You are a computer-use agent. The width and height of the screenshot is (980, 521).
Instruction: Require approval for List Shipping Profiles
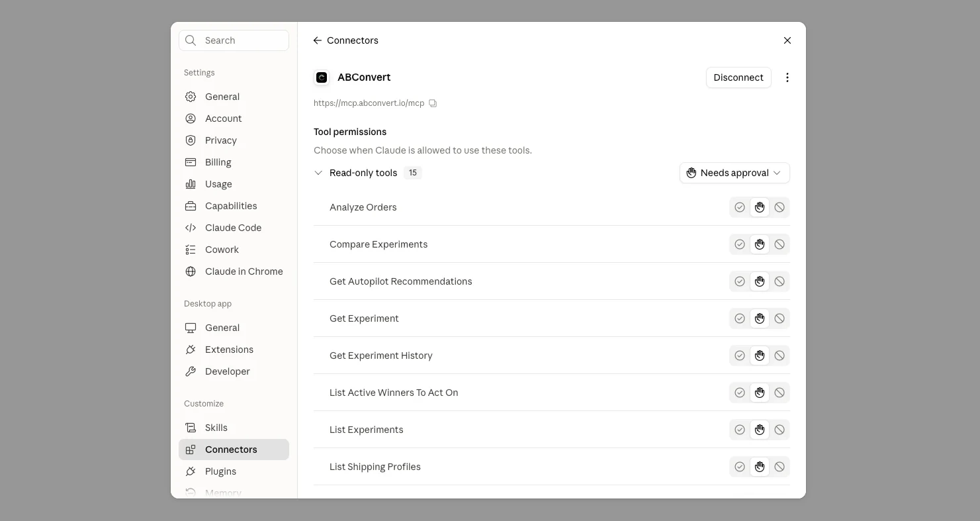click(760, 467)
